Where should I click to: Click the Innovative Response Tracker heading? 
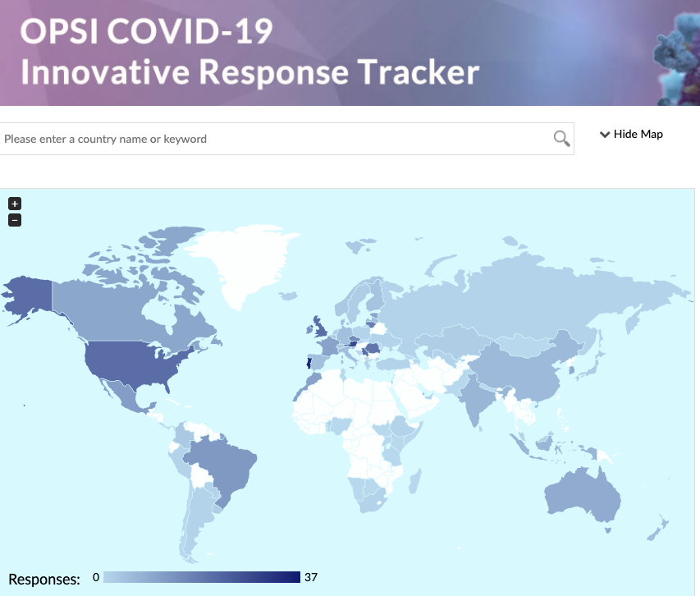click(x=249, y=72)
